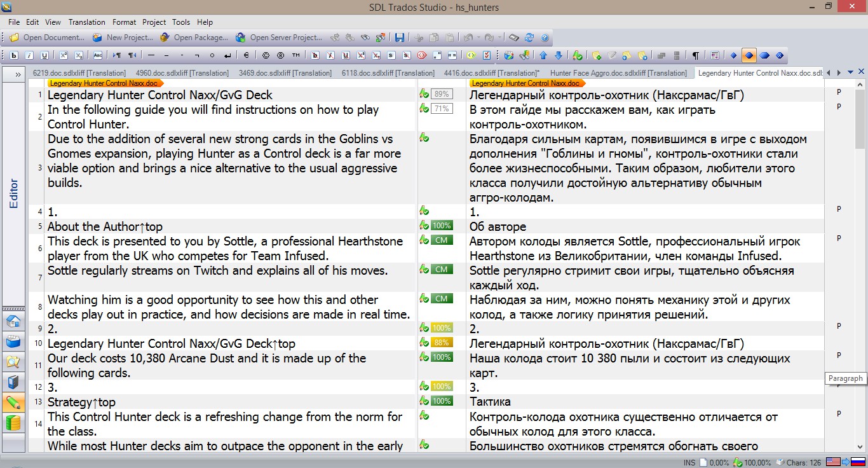Click the blue down arrow icon
Image resolution: width=868 pixels, height=468 pixels.
tap(559, 55)
